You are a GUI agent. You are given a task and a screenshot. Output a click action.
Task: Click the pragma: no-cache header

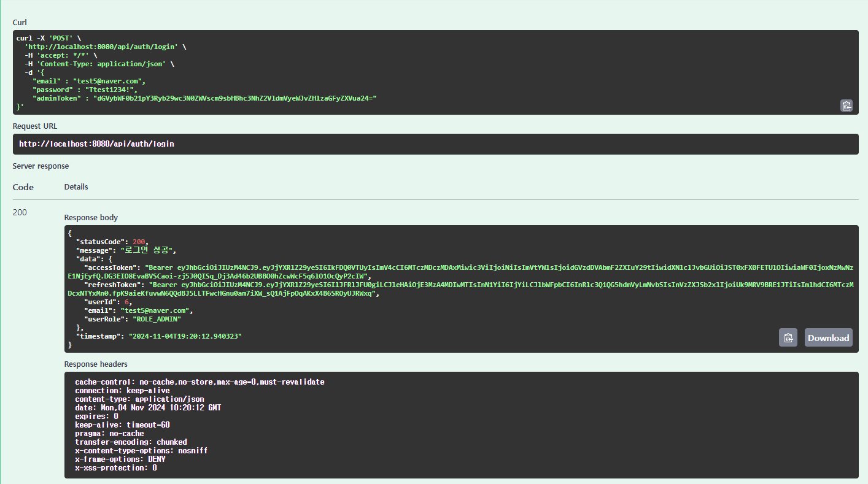point(109,433)
